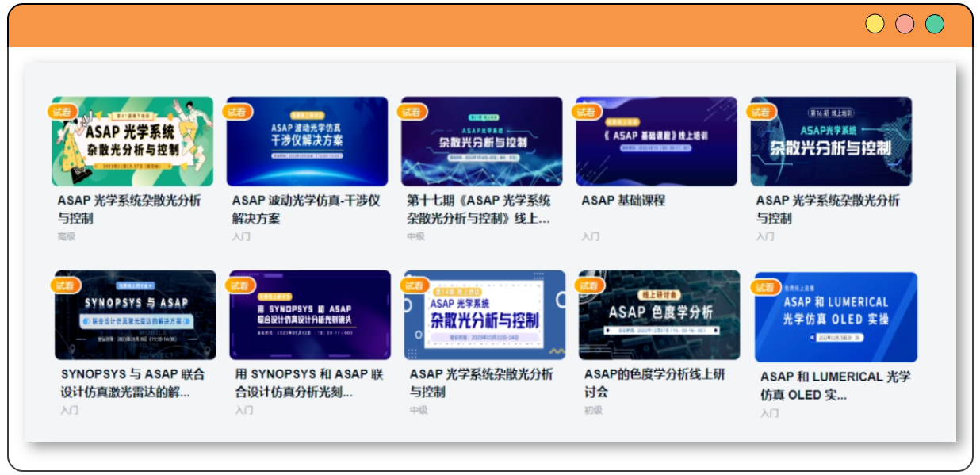
Task: Open the ASAP 基础课程 线上培训 thumbnail
Action: pyautogui.click(x=657, y=141)
